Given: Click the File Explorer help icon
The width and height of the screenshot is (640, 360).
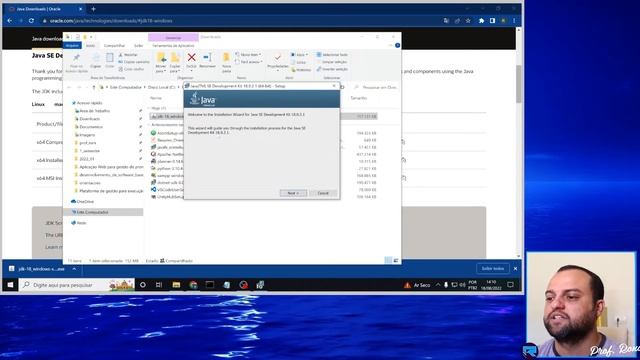Looking at the screenshot, I should [397, 45].
